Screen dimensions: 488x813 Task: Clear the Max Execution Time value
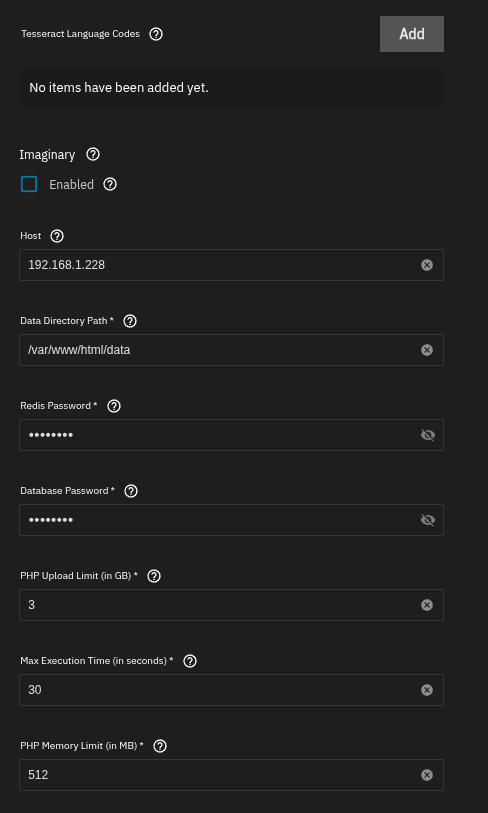click(427, 690)
